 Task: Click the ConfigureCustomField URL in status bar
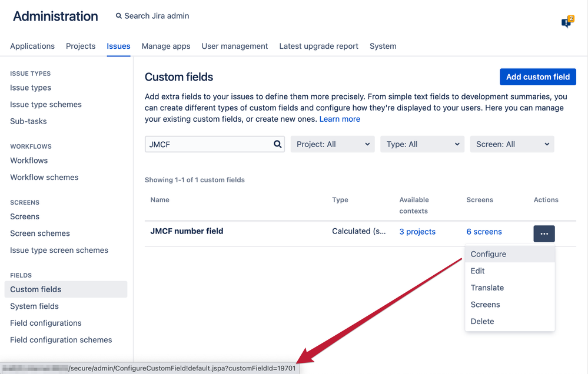182,368
